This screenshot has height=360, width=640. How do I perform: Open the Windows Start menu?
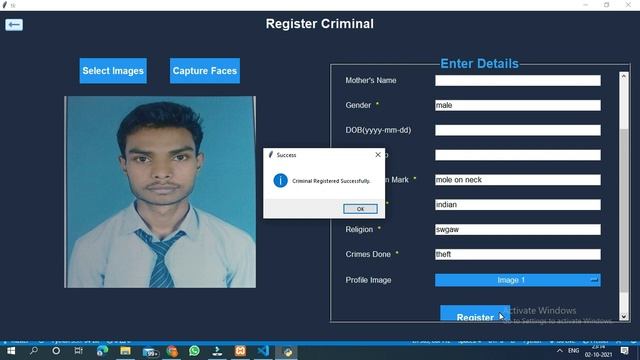click(x=11, y=351)
